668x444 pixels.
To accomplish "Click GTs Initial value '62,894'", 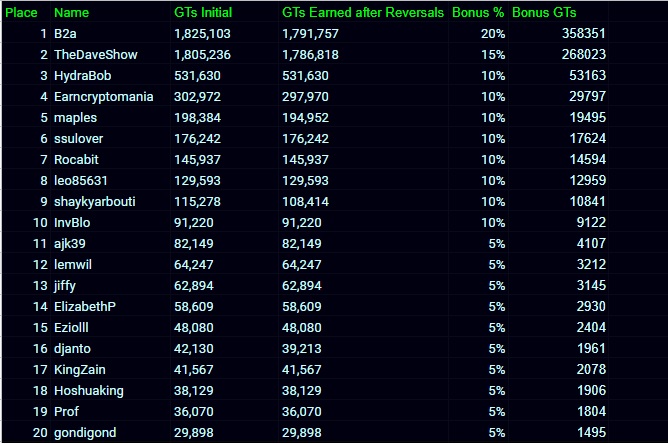I will 193,285.
